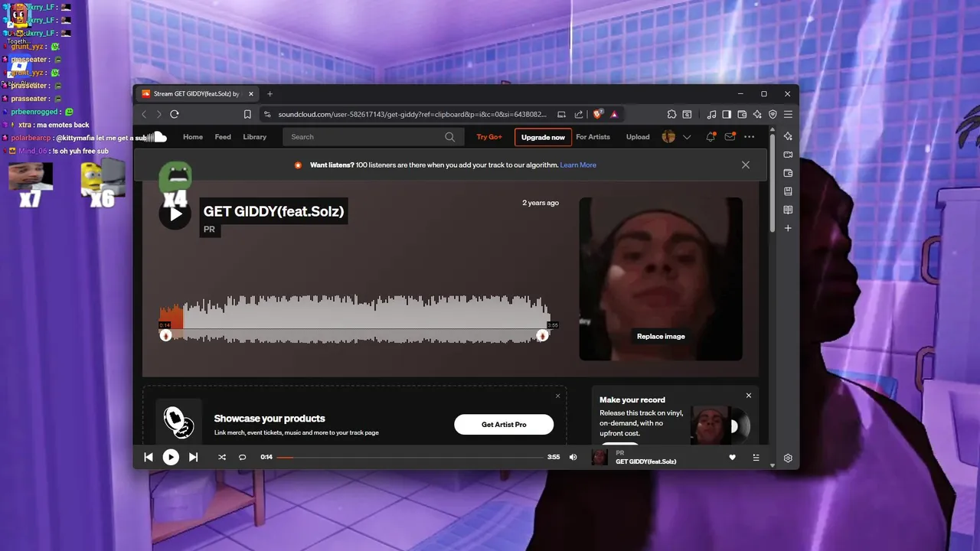Click the track thumbnail in the player bar

[599, 458]
